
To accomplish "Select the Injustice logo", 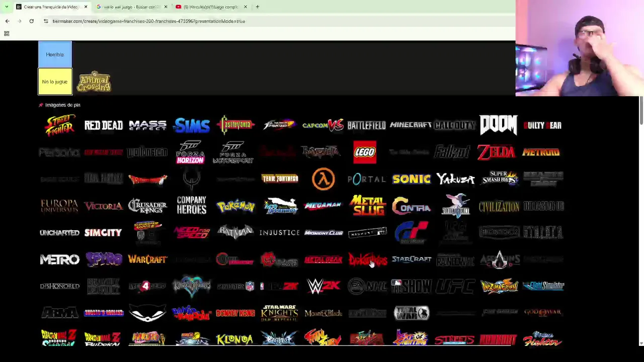I will click(279, 233).
